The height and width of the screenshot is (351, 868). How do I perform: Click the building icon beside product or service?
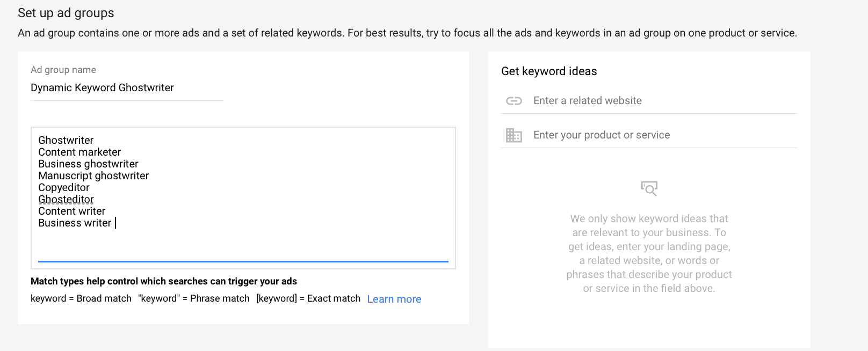click(x=514, y=135)
